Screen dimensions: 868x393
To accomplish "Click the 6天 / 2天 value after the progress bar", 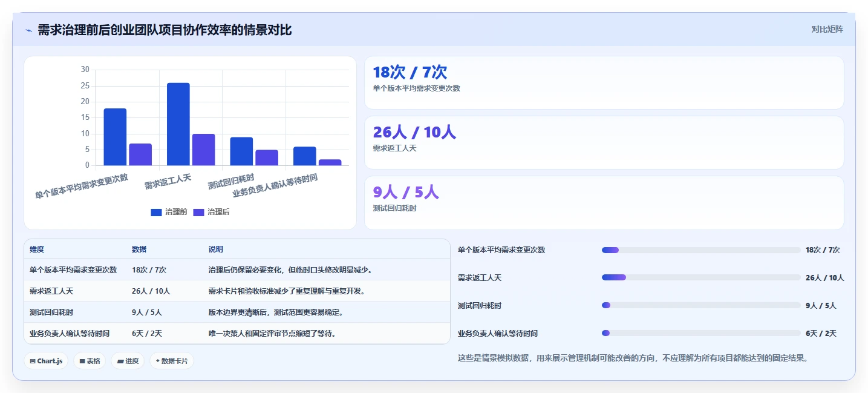I will pyautogui.click(x=821, y=334).
